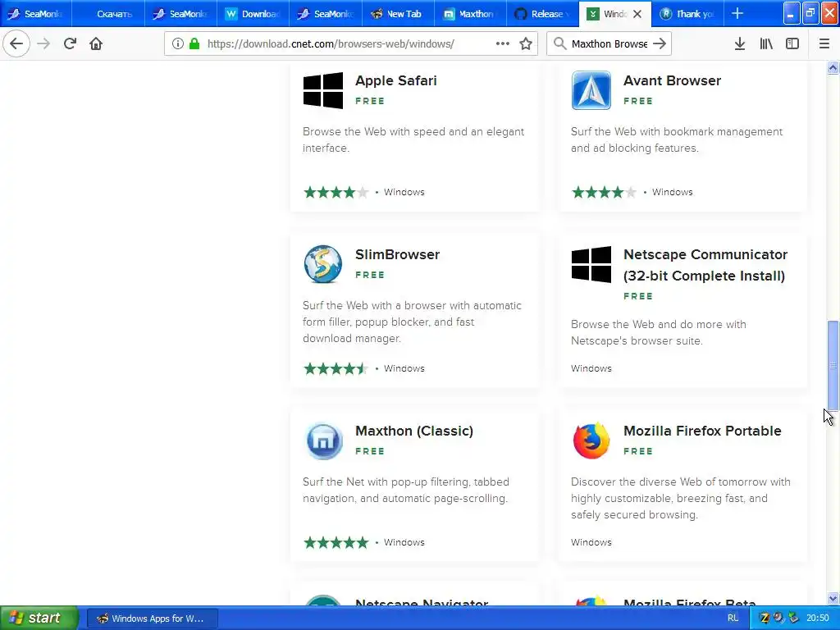The width and height of the screenshot is (840, 630).
Task: Click the scrollbar down arrow
Action: (x=833, y=598)
